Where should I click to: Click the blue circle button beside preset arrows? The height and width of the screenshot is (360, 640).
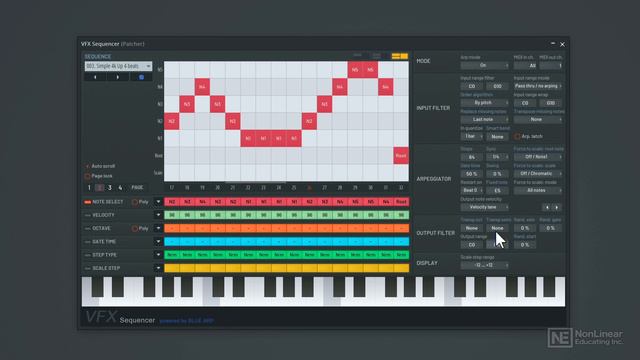point(141,77)
